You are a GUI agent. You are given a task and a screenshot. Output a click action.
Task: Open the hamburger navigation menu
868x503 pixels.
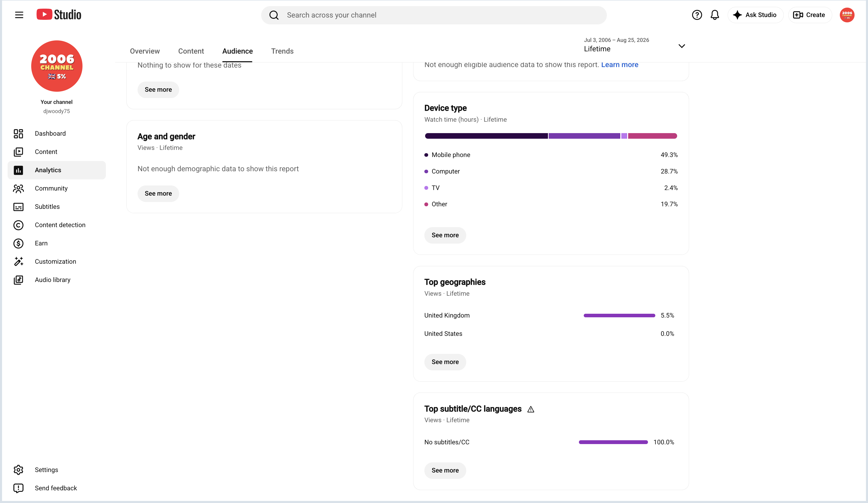pyautogui.click(x=19, y=15)
